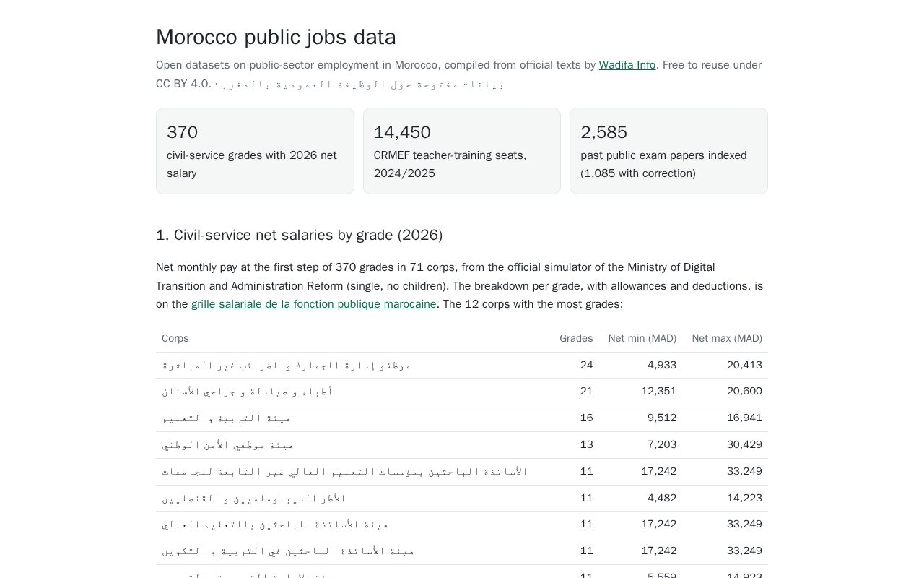Click the 'Morocco public jobs data' heading
The image size is (924, 578).
coord(276,37)
